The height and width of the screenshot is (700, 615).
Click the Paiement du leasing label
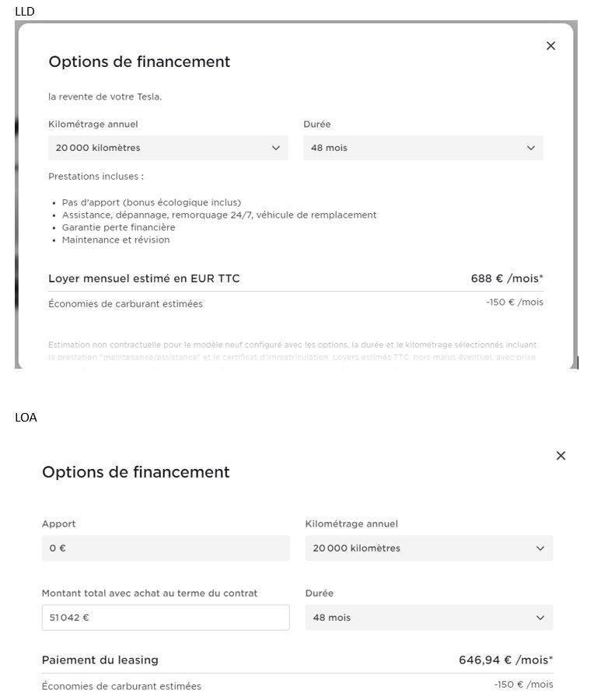coord(100,660)
